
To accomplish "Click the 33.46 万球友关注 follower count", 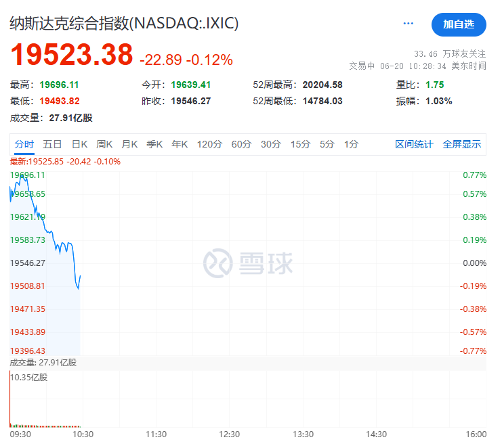I will (x=450, y=53).
